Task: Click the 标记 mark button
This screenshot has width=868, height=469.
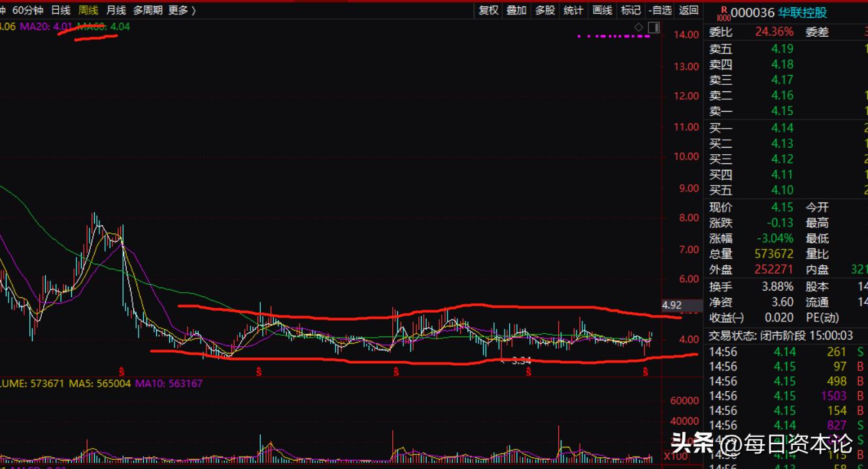Action: point(631,10)
